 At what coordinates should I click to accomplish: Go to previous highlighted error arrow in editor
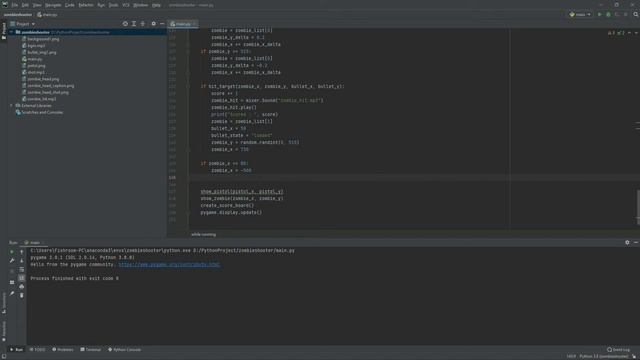pos(629,33)
